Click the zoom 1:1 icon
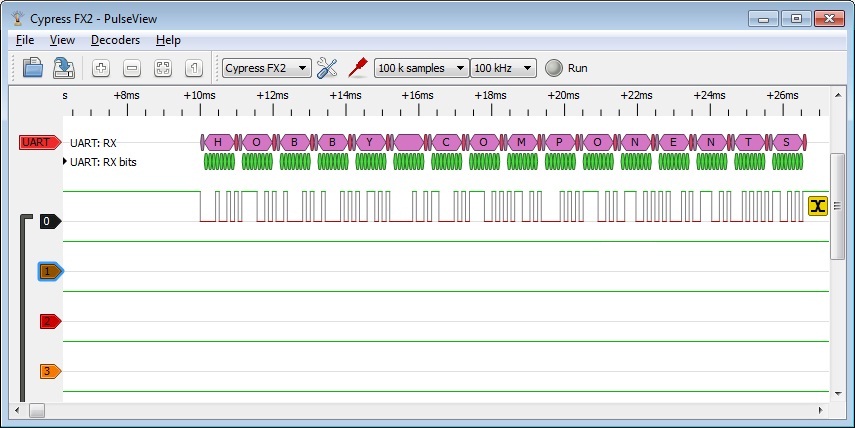The height and width of the screenshot is (428, 855). pos(194,68)
